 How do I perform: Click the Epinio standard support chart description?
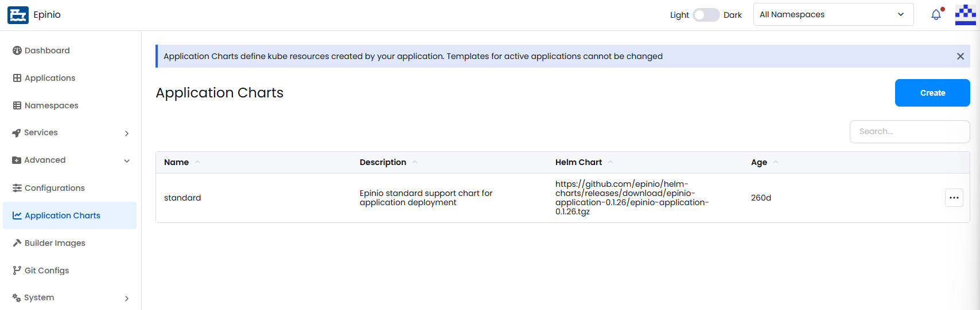tap(426, 198)
